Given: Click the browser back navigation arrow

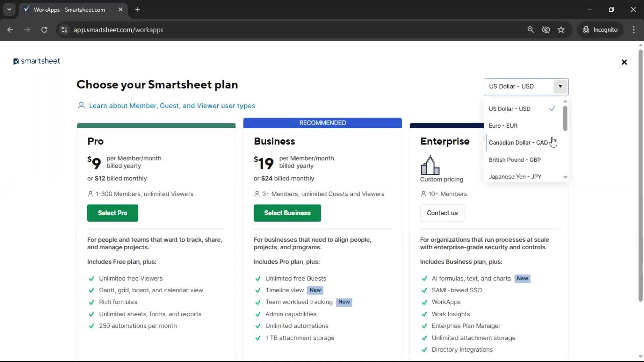Looking at the screenshot, I should pyautogui.click(x=10, y=29).
